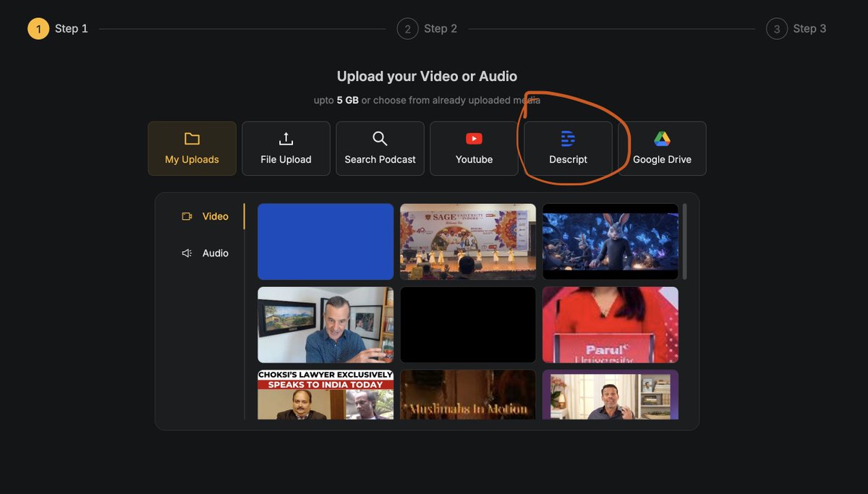Click the Step 2 label text

coord(441,29)
